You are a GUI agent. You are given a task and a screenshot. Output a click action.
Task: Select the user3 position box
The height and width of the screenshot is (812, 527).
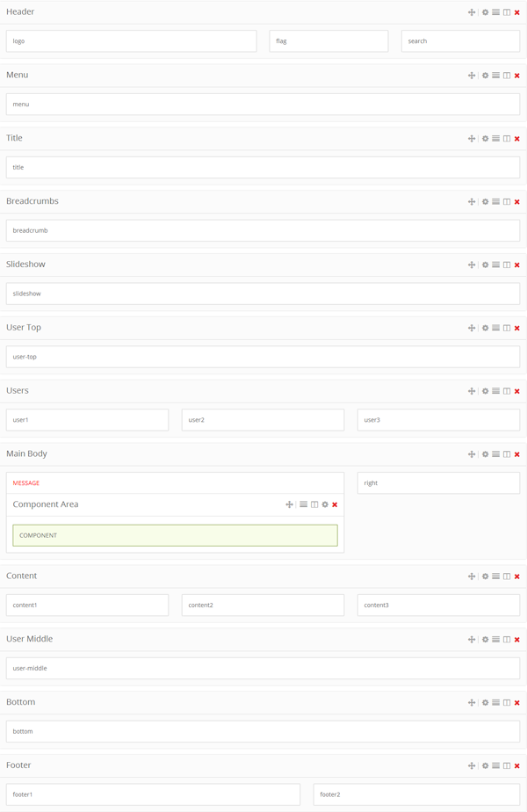(x=438, y=420)
